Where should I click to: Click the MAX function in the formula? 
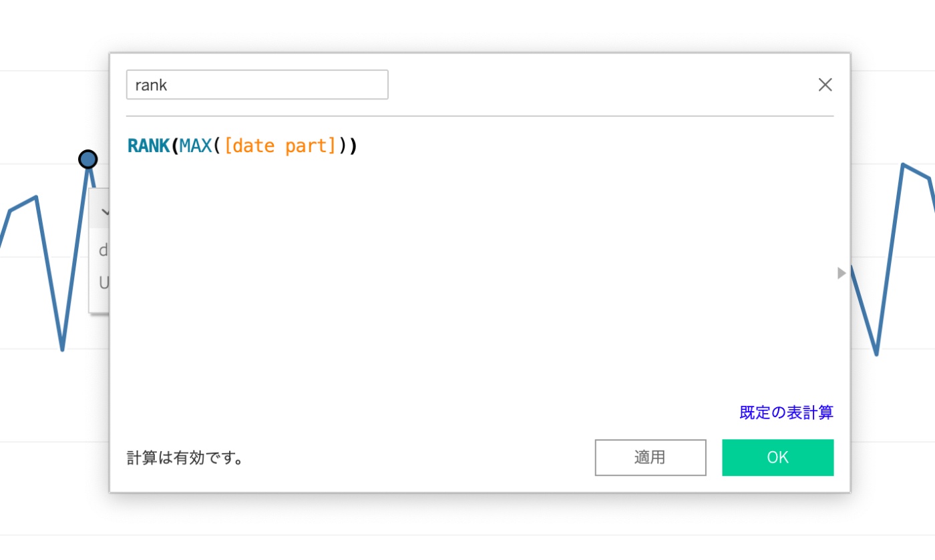[195, 146]
